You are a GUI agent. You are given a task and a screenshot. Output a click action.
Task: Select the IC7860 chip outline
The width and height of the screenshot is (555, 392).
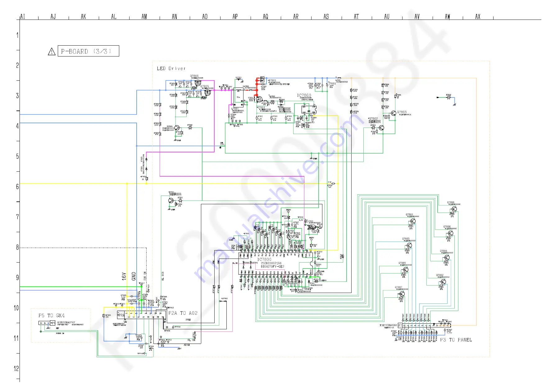(309, 110)
